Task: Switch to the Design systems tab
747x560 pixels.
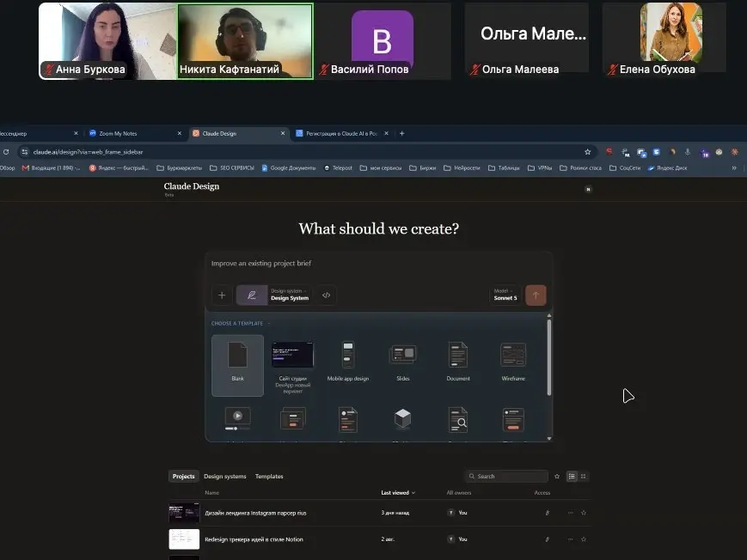Action: click(225, 476)
